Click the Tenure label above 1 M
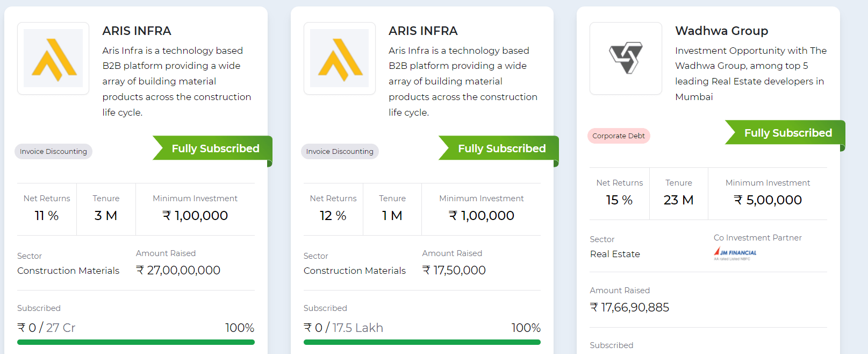Viewport: 868px width, 354px height. coord(392,199)
